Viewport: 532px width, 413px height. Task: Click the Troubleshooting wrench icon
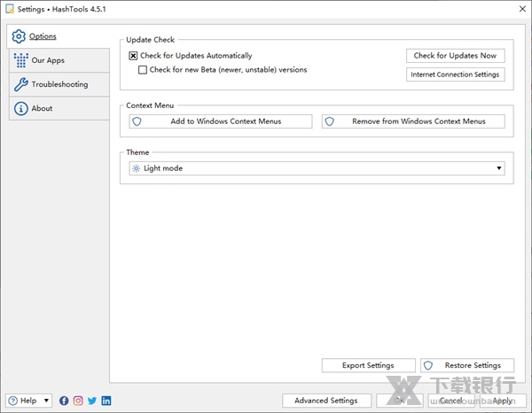click(20, 84)
